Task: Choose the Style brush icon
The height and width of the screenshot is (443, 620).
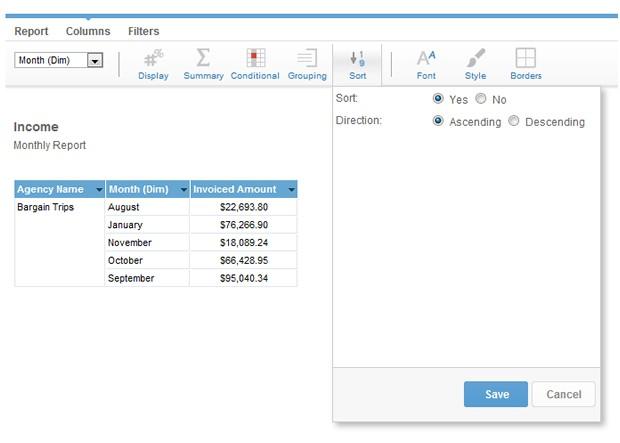Action: (475, 59)
